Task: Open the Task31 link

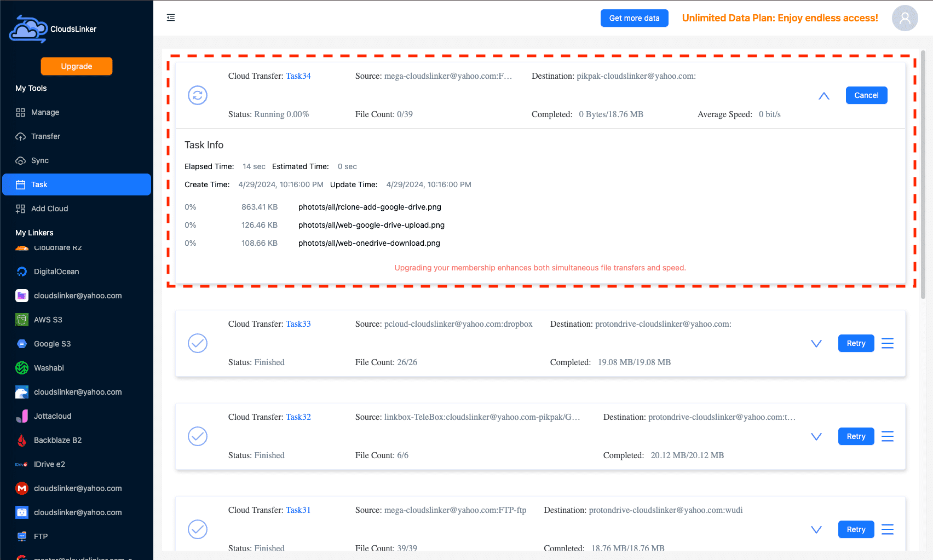Action: coord(298,510)
